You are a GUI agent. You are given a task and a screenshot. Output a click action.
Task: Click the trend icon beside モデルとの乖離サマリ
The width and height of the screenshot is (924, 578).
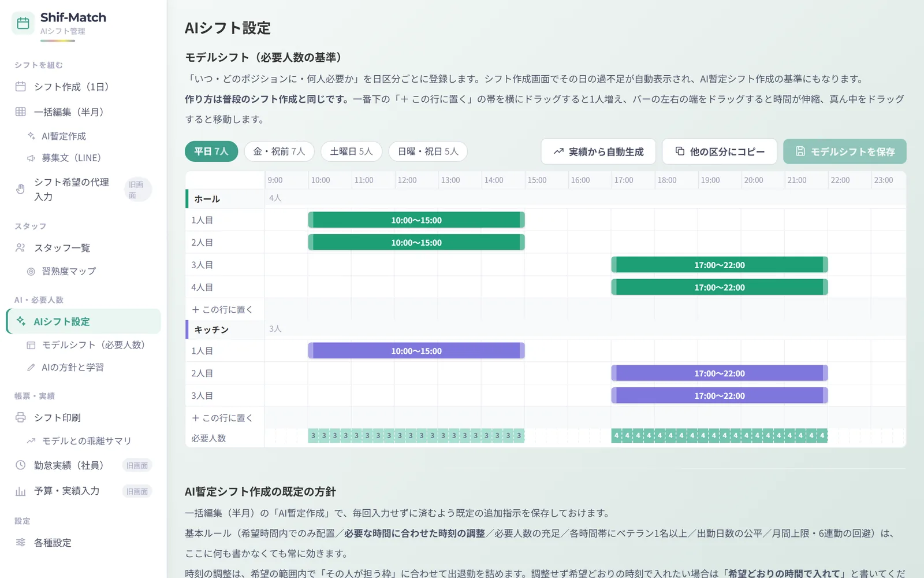point(31,441)
